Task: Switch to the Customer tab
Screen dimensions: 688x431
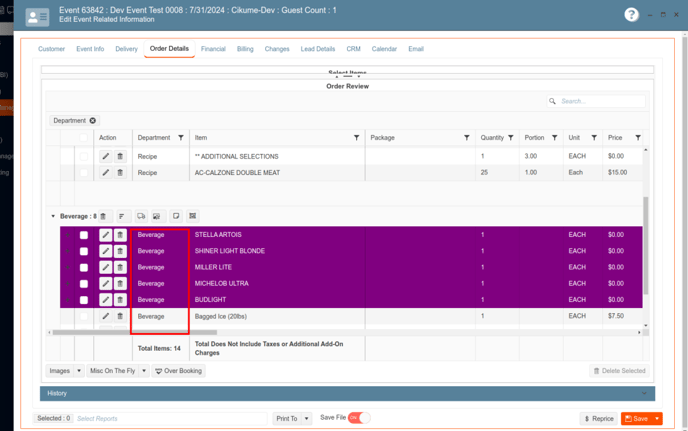Action: point(51,49)
